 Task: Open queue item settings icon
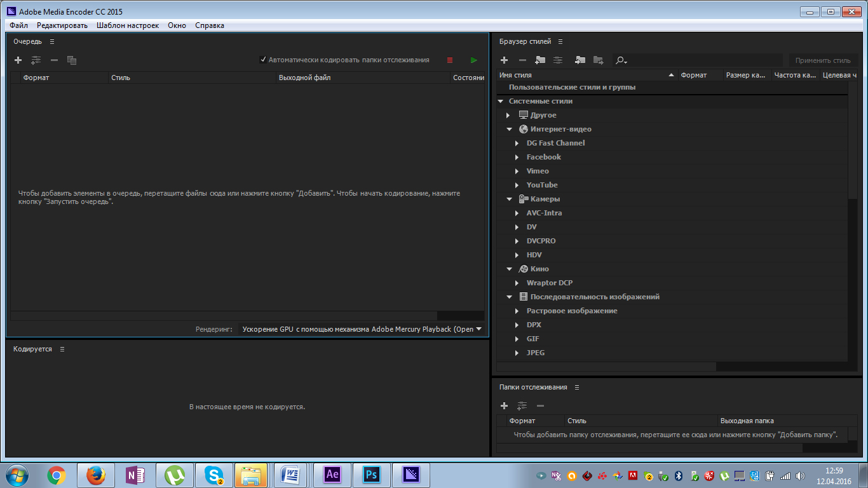click(x=36, y=60)
